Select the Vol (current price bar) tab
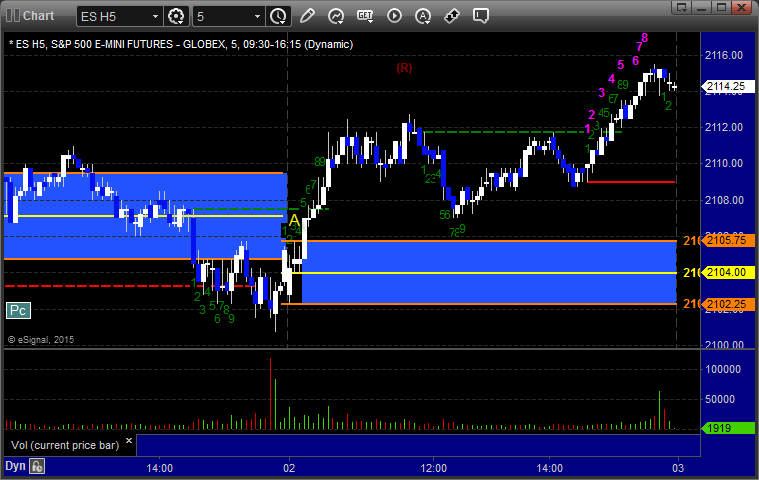 [65, 445]
